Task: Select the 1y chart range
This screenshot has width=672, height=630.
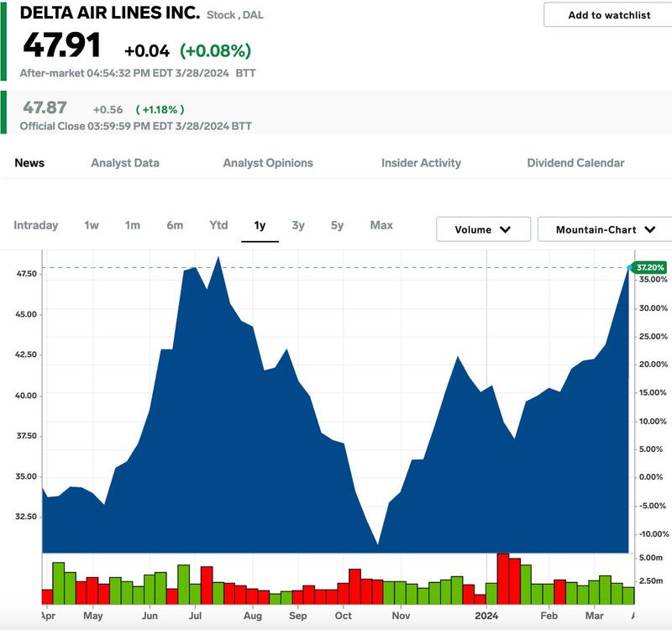Action: pos(260,225)
